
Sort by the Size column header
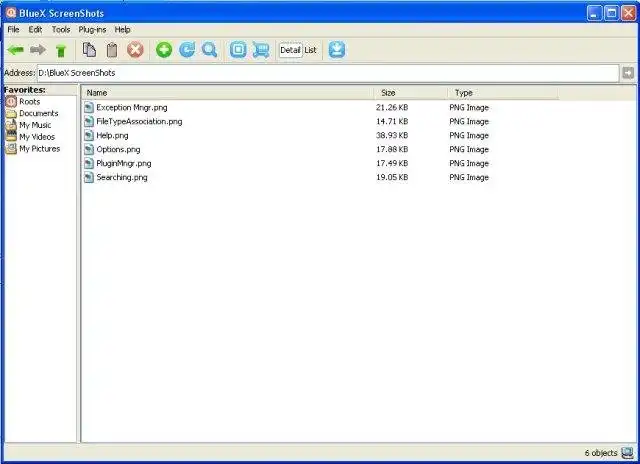click(x=411, y=93)
